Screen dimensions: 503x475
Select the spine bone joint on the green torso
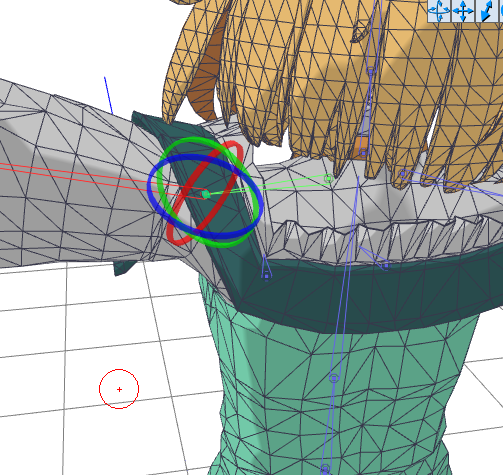[x=334, y=378]
